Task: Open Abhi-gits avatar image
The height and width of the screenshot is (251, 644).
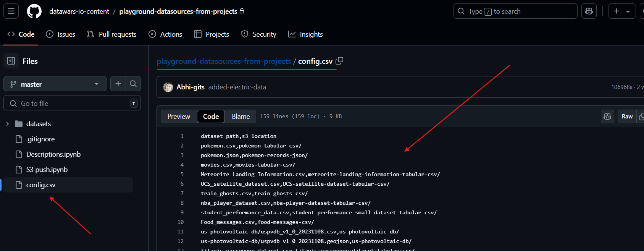Action: [x=168, y=87]
